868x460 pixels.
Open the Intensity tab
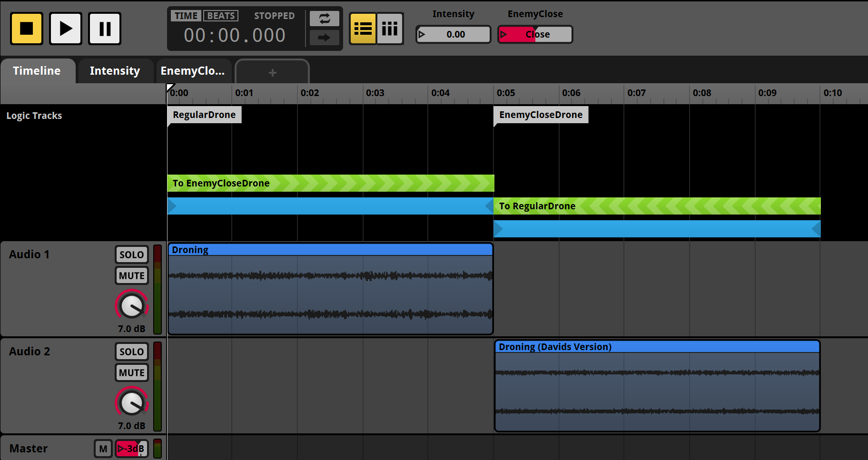(115, 71)
